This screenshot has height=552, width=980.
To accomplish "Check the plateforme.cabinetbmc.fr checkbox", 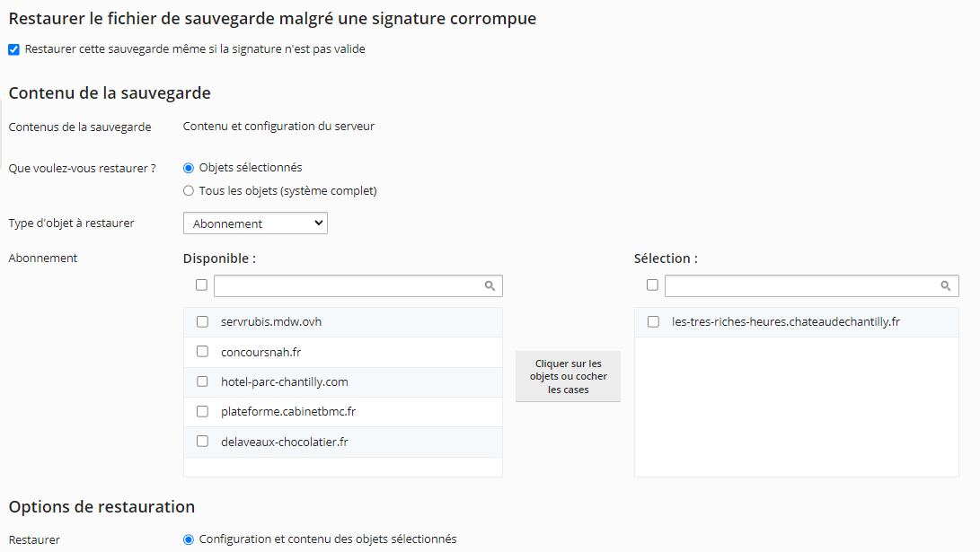I will pyautogui.click(x=202, y=411).
